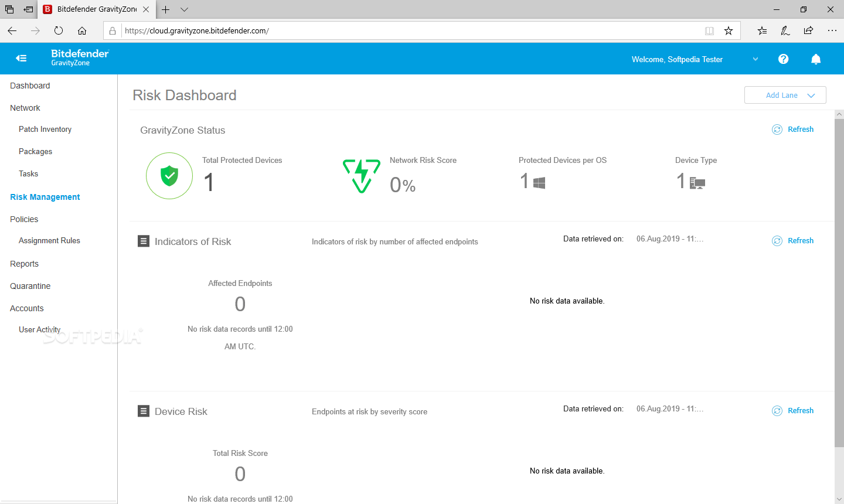Image resolution: width=844 pixels, height=504 pixels.
Task: Close the Bitdefender GravityZone tab
Action: click(146, 9)
